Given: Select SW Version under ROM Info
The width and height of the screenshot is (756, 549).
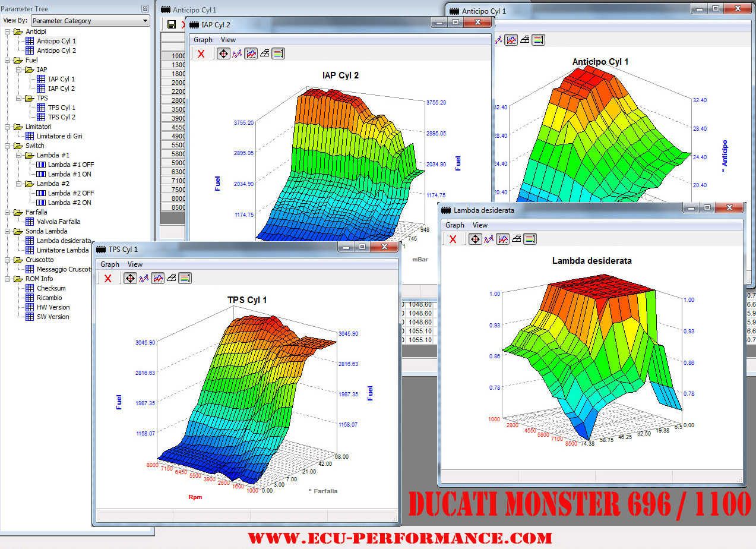Looking at the screenshot, I should tap(53, 317).
